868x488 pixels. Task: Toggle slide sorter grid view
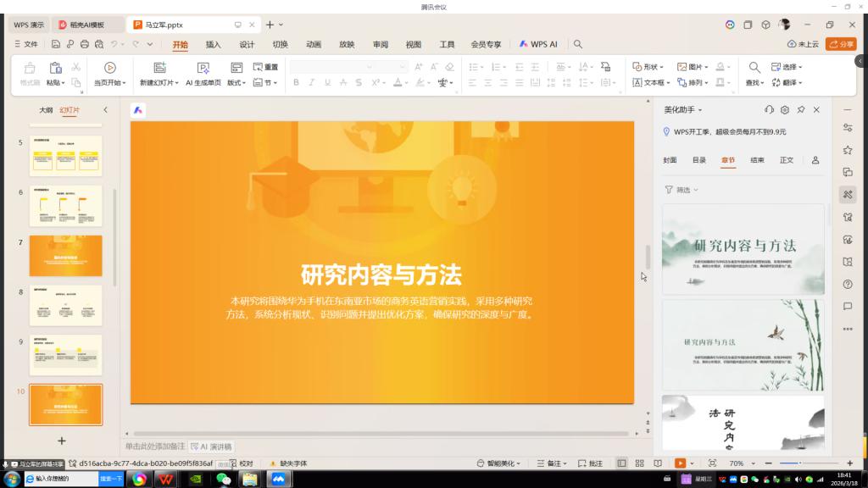[x=640, y=463]
